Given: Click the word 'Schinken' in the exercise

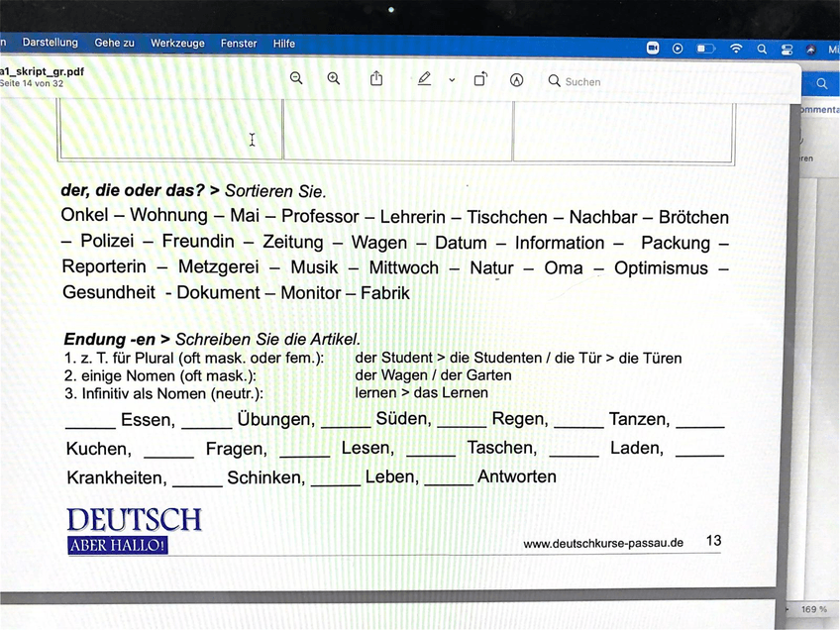Looking at the screenshot, I should [x=265, y=477].
